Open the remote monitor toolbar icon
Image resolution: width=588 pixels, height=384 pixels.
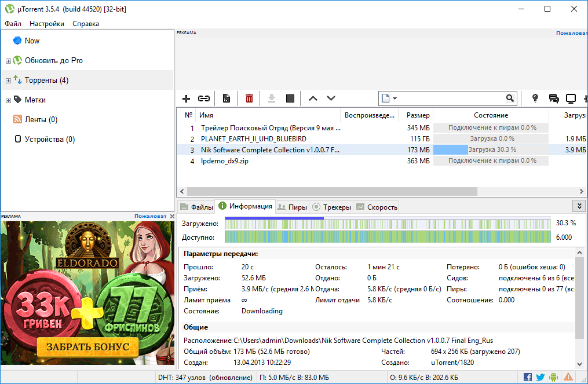571,98
